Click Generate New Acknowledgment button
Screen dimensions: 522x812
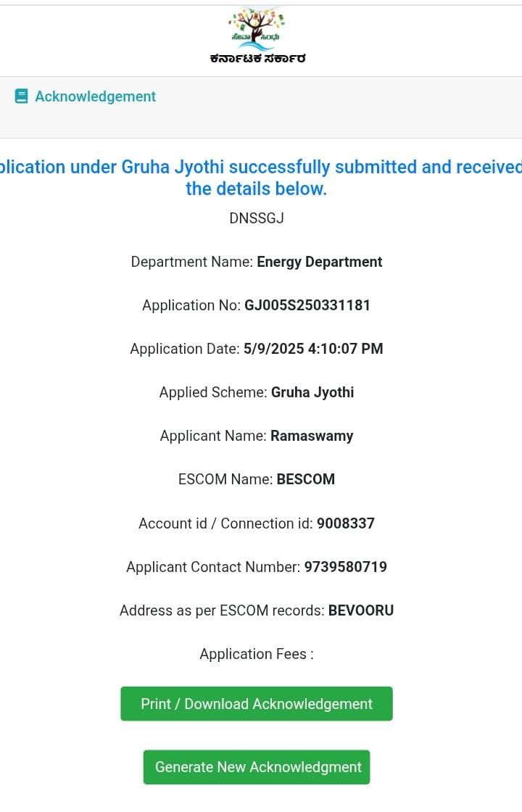click(x=257, y=766)
